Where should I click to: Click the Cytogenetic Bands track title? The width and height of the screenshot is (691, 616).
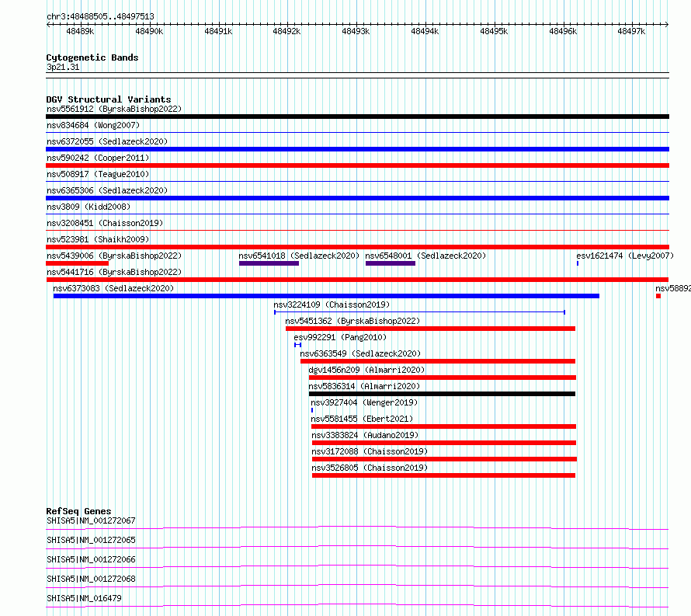(x=92, y=57)
